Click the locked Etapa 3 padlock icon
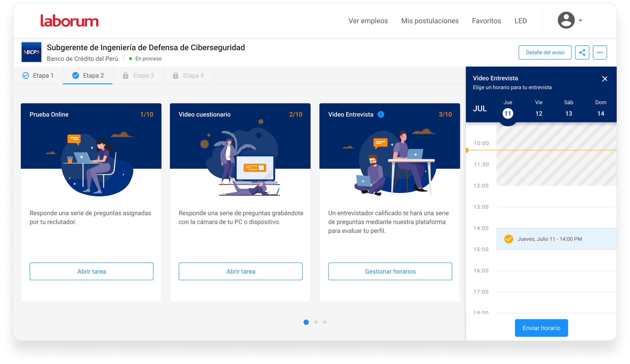Screen dimensions: 630x364 tap(125, 76)
